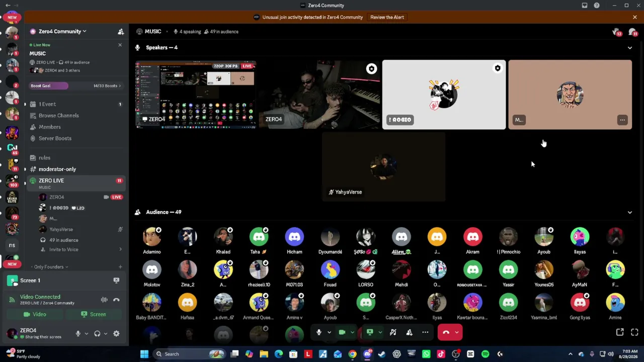Open the TikTok taskbar icon
This screenshot has height=362, width=644.
(441, 354)
